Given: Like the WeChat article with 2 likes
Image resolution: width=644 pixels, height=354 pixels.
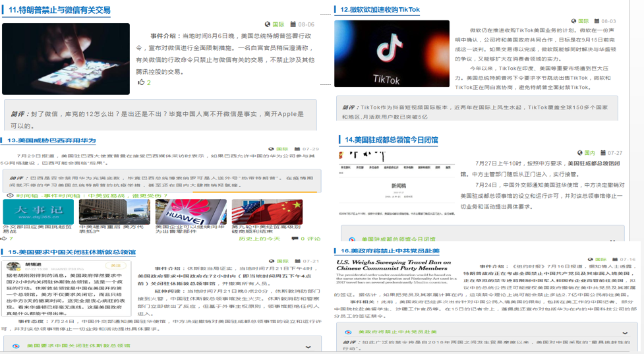Looking at the screenshot, I should tap(141, 82).
